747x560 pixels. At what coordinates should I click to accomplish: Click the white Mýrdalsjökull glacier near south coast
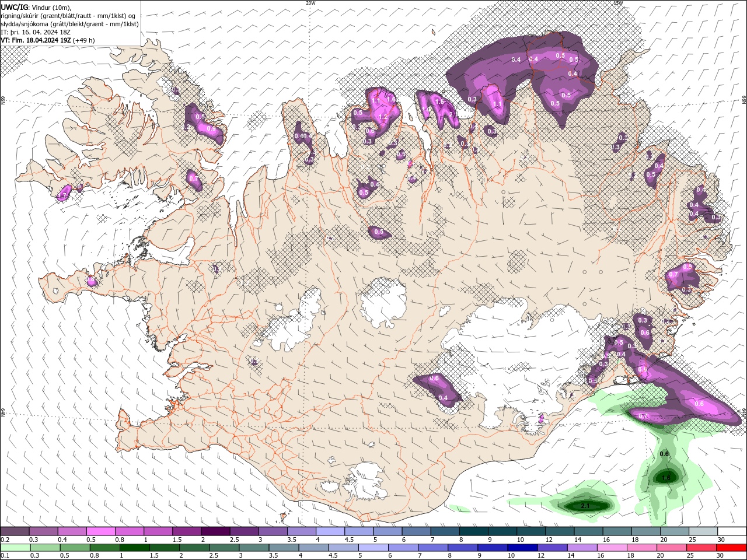(365, 480)
